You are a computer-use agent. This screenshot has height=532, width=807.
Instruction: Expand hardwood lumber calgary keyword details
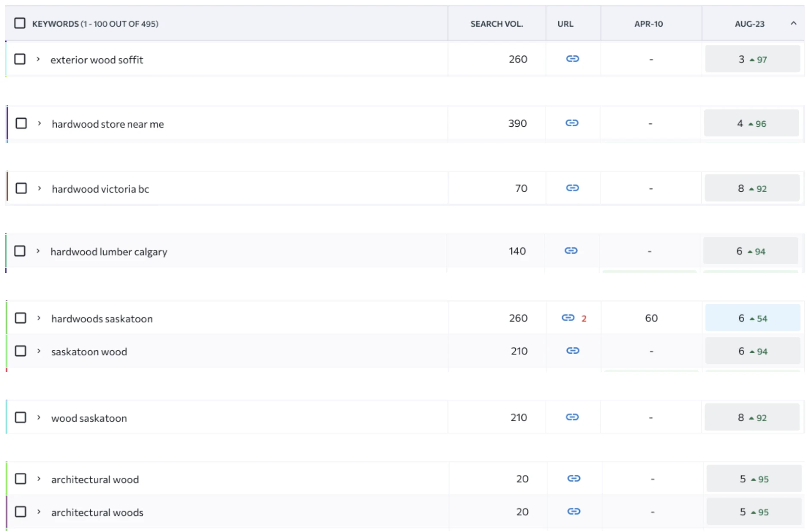38,251
